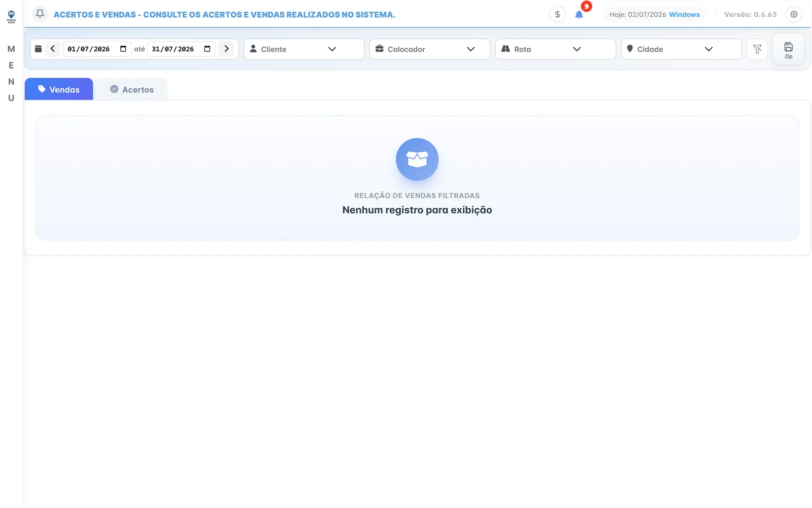Screen dimensions: 812x508
Task: Click the Acertos e Vendas page title
Action: click(x=224, y=14)
